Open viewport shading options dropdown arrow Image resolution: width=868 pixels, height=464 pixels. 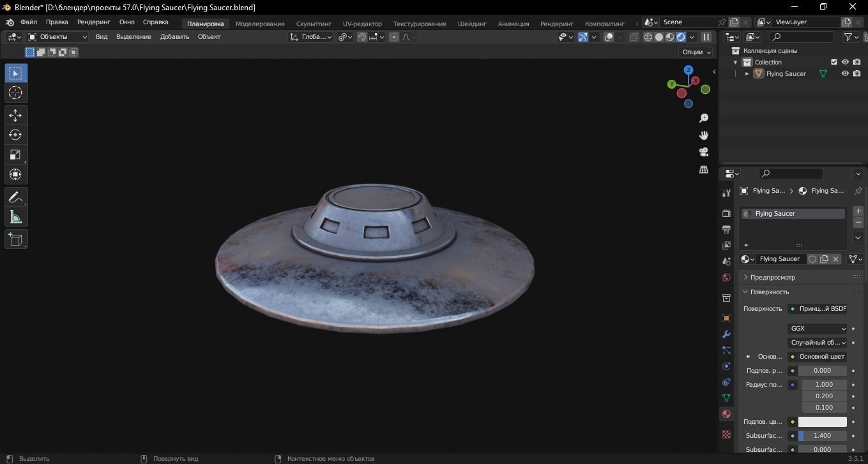tap(692, 37)
